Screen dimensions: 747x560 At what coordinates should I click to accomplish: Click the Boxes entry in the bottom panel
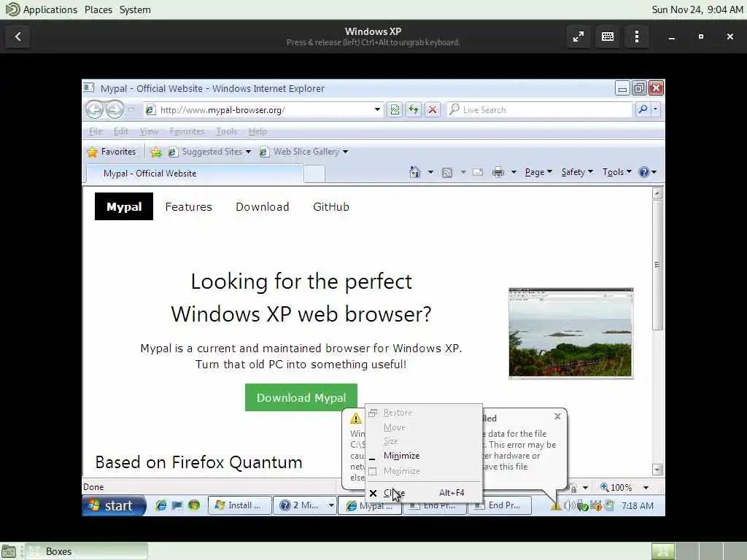87,551
